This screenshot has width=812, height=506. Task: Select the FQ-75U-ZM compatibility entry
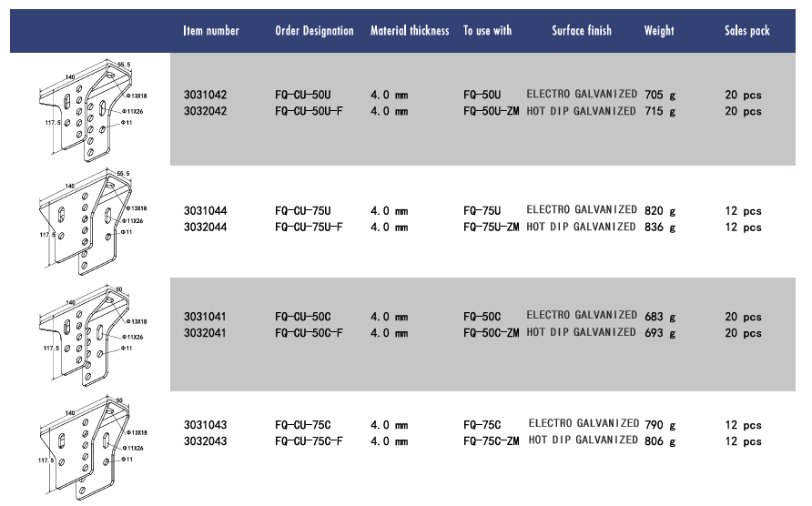(x=491, y=227)
